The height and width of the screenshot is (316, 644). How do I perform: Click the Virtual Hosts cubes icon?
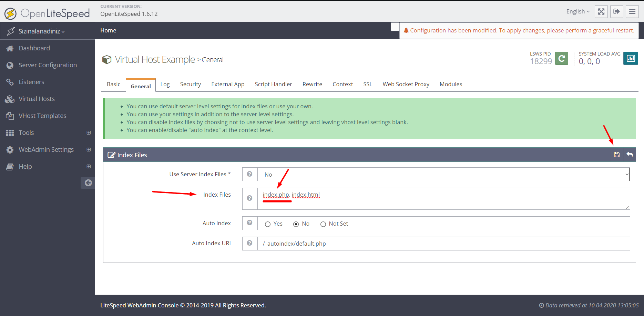coord(10,99)
